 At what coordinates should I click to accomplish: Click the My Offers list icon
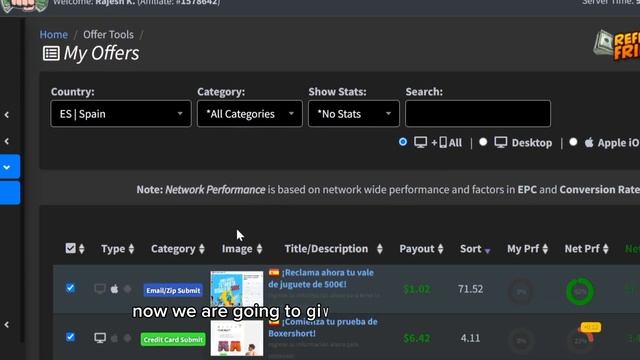point(51,53)
